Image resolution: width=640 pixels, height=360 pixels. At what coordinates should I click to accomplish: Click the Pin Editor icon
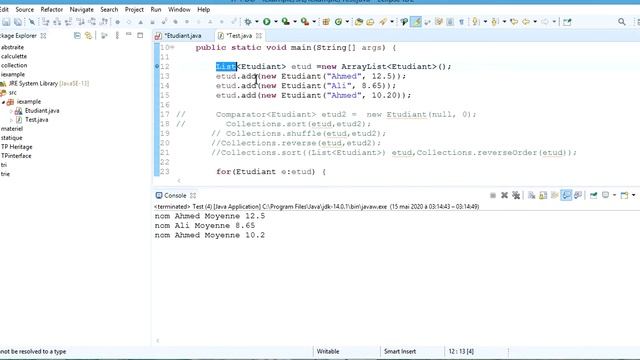567,22
